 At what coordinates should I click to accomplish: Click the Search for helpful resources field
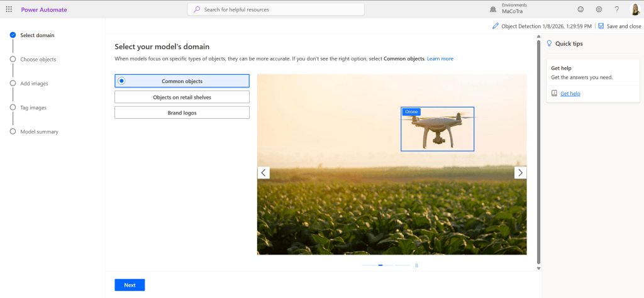point(276,9)
